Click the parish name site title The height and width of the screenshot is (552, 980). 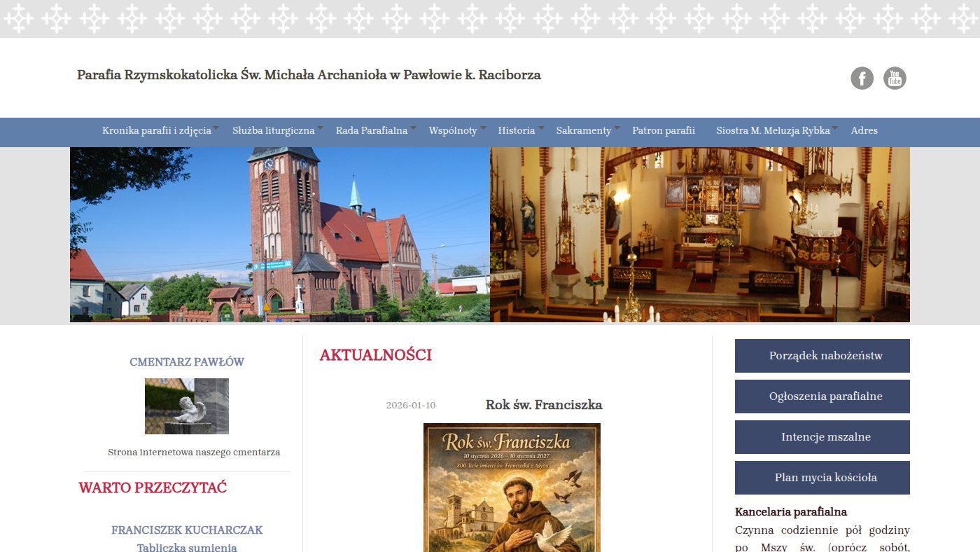[309, 75]
